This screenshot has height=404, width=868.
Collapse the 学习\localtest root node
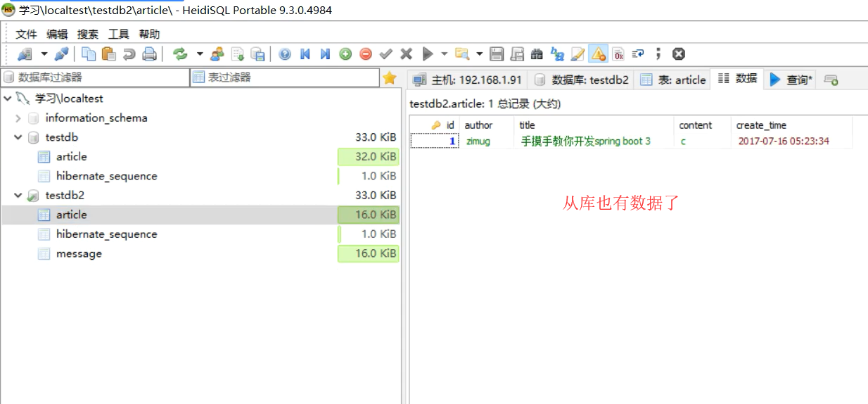(x=7, y=99)
